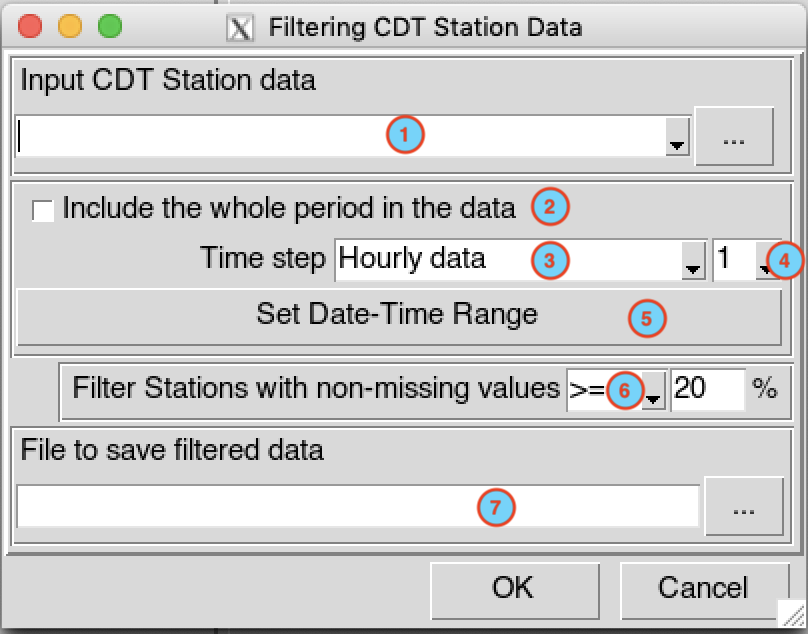
Task: Click the yellow minimize window button
Action: 70,26
